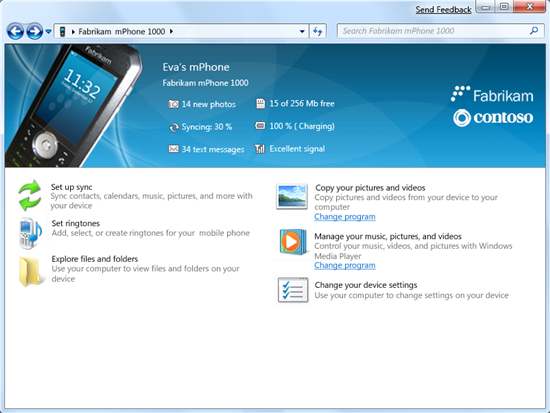Click the pictures and videos landscape icon
The image size is (550, 413).
coord(292,196)
